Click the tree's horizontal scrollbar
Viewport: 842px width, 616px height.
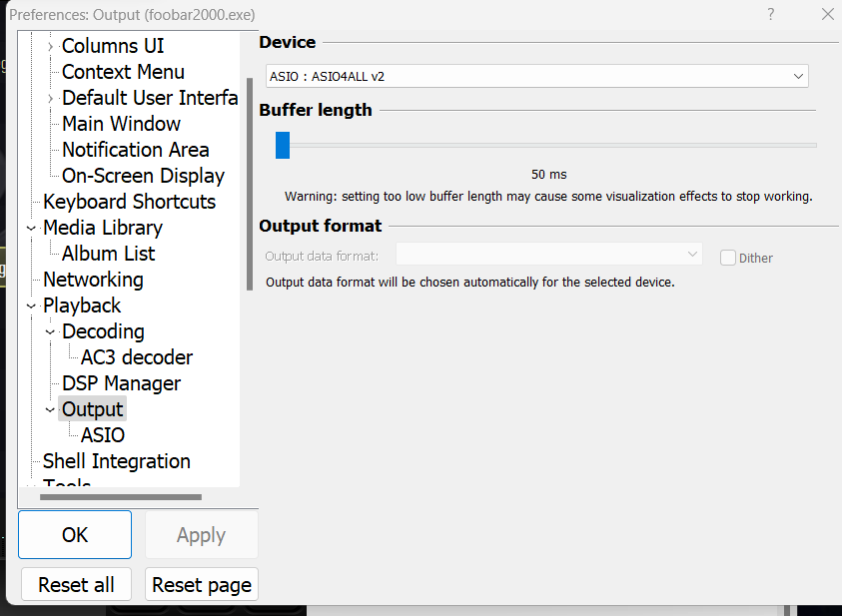point(120,496)
